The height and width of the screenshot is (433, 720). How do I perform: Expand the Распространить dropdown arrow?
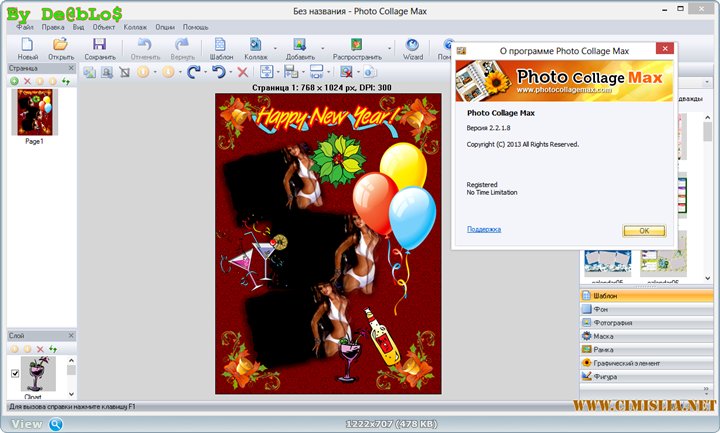[x=390, y=46]
